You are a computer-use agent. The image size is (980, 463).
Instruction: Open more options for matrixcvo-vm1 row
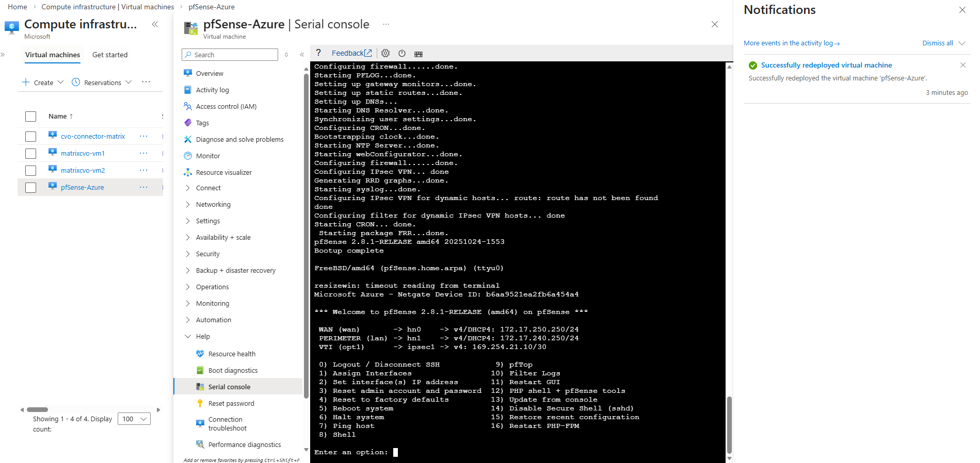point(143,153)
